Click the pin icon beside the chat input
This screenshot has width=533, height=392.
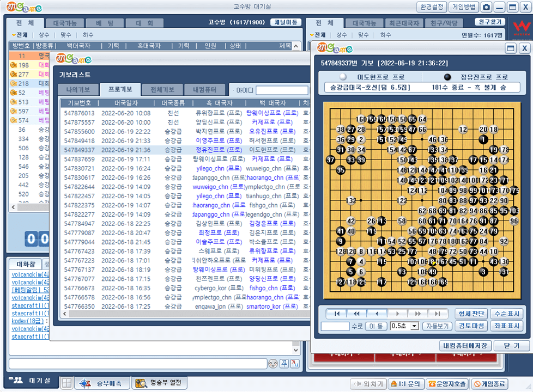coord(284,364)
